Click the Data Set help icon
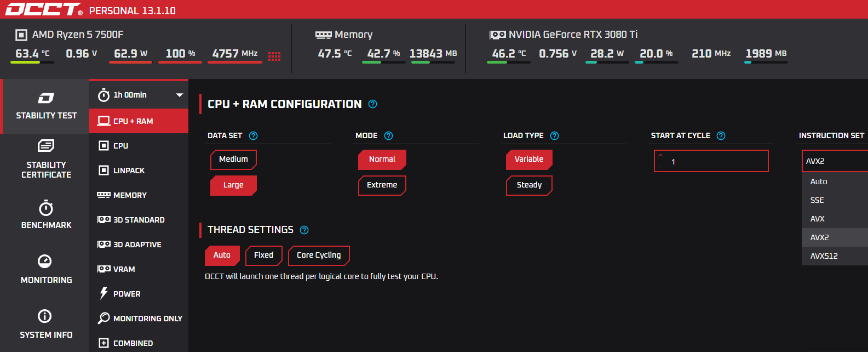Viewport: 868px width, 352px height. (x=253, y=136)
